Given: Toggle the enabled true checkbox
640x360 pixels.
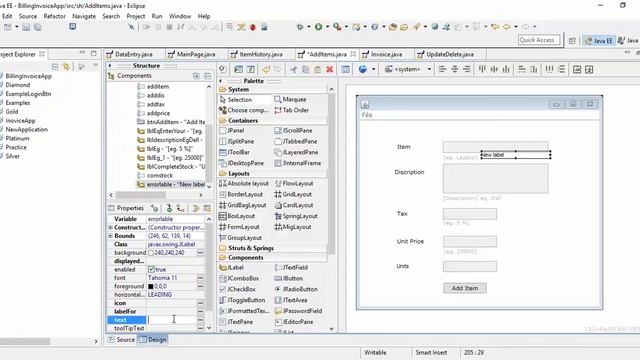Looking at the screenshot, I should click(x=151, y=269).
